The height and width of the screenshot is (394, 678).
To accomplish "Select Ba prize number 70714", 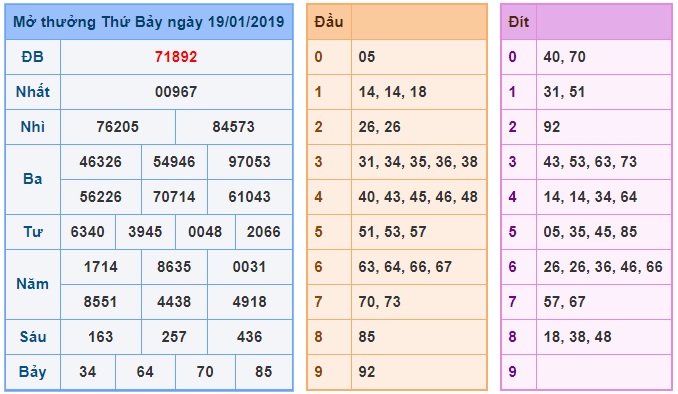I will 174,197.
